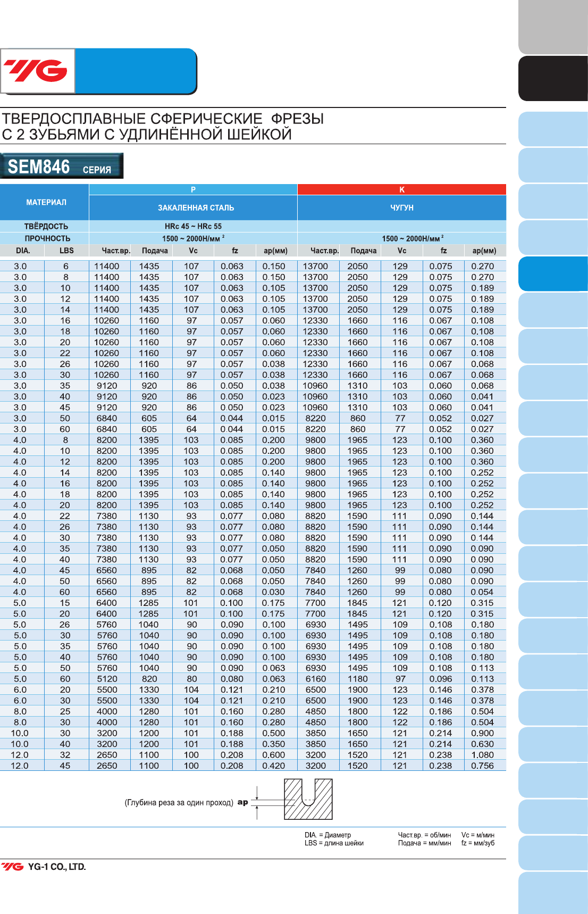Select the title line 'ТВЕРДОСПЛАВНЫЕ СФЕРИЧЕСКИЕ ФРЕЗЫ'
588x914 pixels.
[x=163, y=119]
